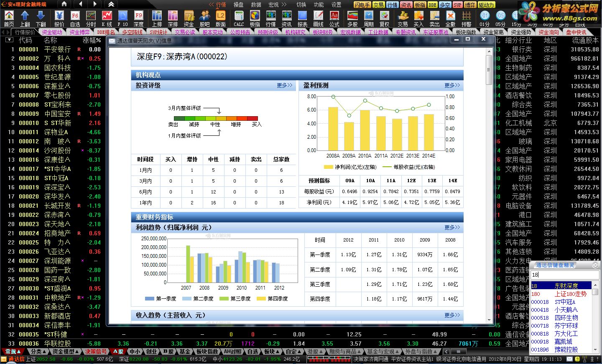The width and height of the screenshot is (602, 364).
Task: Open the 版面 L2 layout icon
Action: coord(221,18)
